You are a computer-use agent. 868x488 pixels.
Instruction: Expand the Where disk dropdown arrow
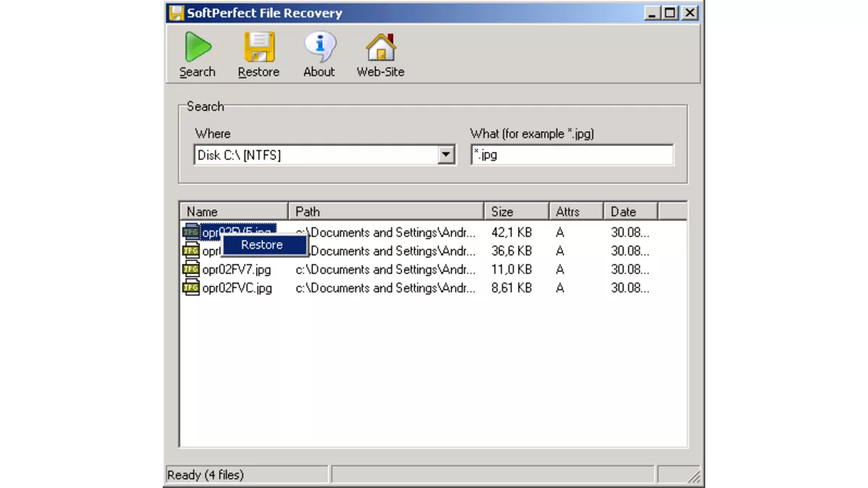pyautogui.click(x=446, y=155)
